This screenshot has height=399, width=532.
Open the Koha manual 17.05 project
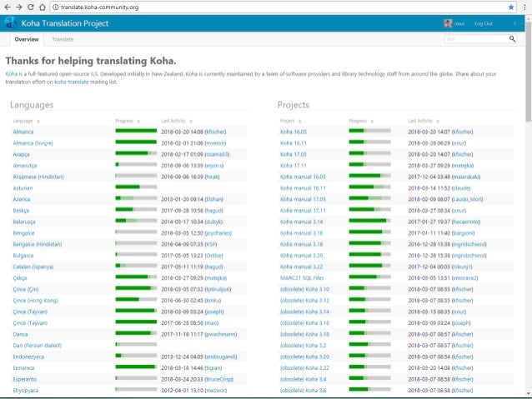click(303, 199)
